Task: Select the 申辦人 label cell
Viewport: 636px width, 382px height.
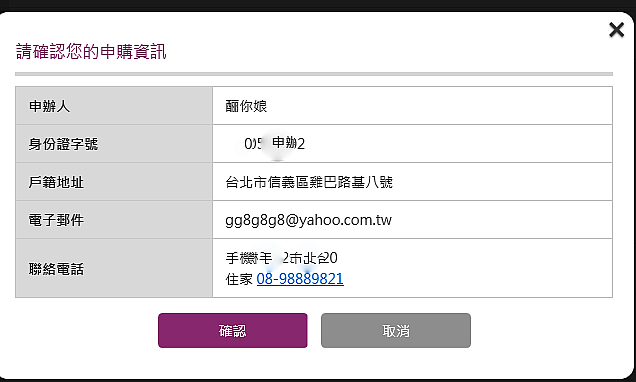Action: (x=114, y=106)
